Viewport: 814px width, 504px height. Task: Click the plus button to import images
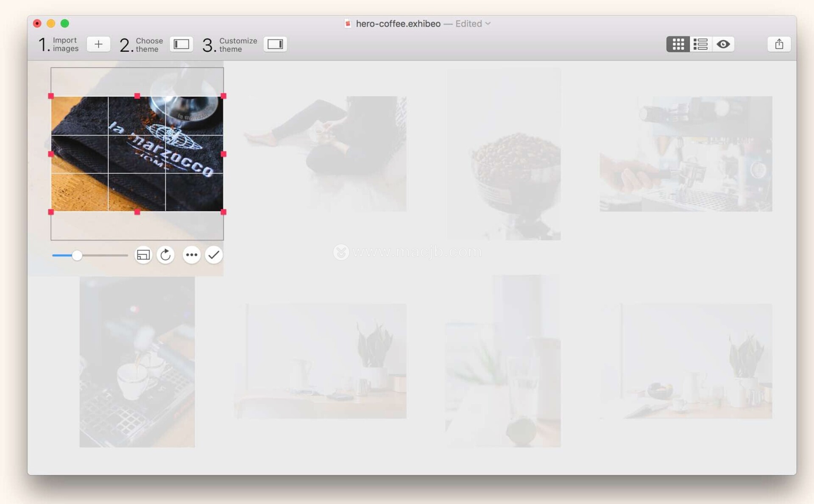tap(98, 44)
